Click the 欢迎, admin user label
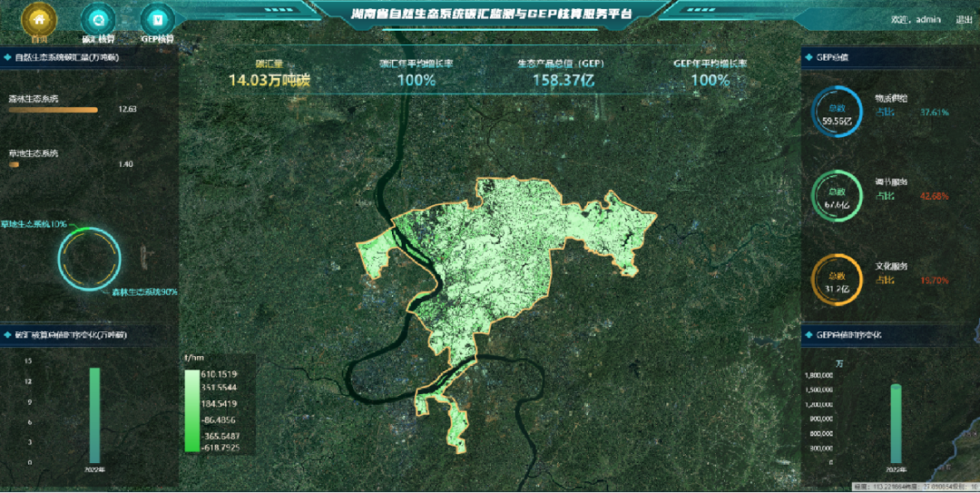Image resolution: width=980 pixels, height=493 pixels. pos(916,19)
